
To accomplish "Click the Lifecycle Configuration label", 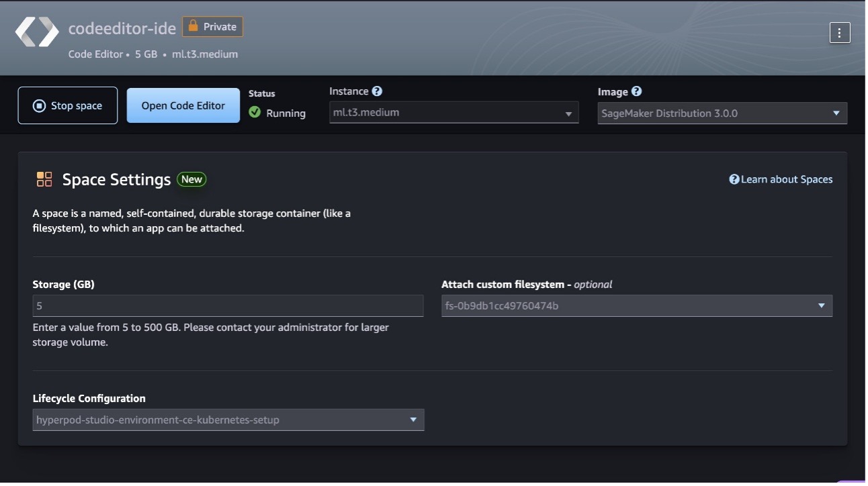I will point(89,399).
